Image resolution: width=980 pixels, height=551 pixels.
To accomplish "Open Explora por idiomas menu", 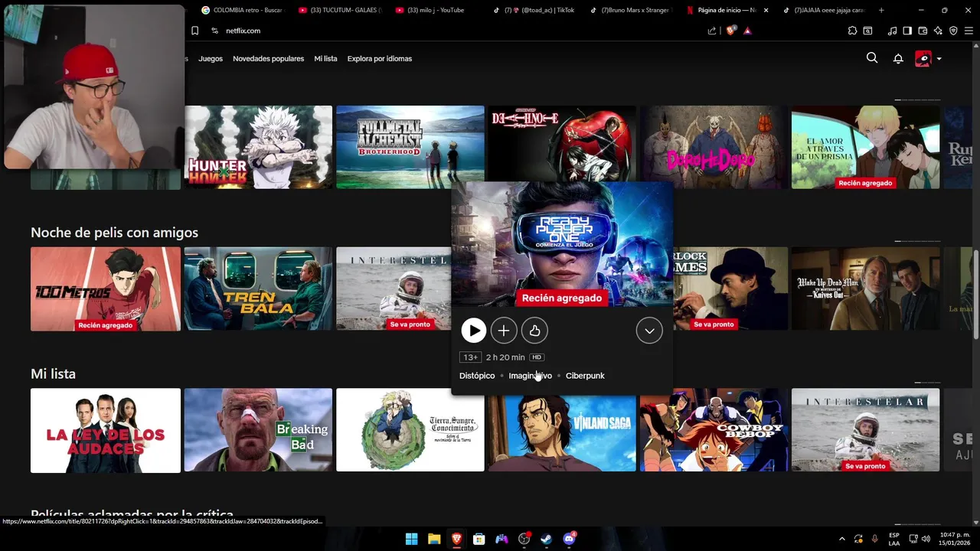I will click(380, 59).
